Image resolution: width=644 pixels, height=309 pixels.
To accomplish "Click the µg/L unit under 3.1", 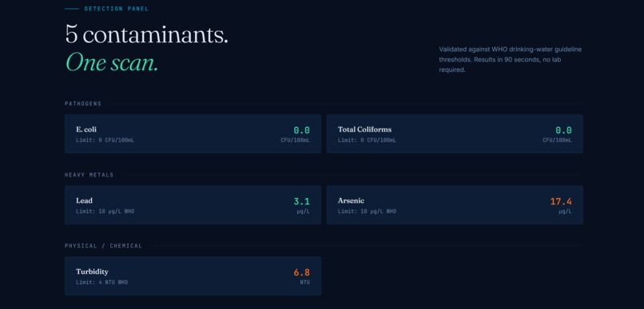I will click(x=303, y=212).
